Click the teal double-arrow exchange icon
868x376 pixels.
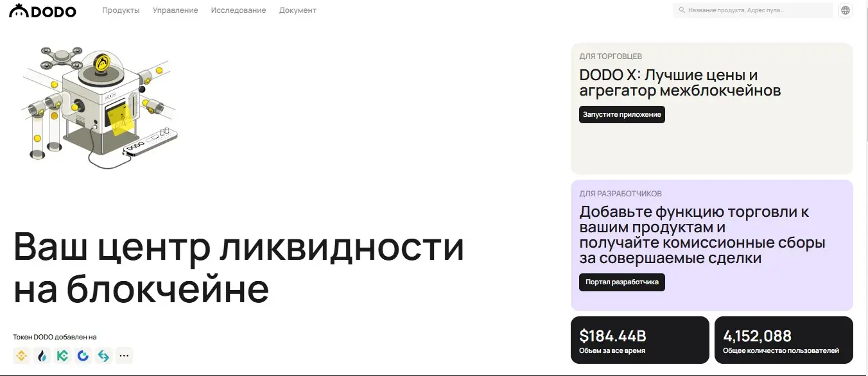pos(103,355)
